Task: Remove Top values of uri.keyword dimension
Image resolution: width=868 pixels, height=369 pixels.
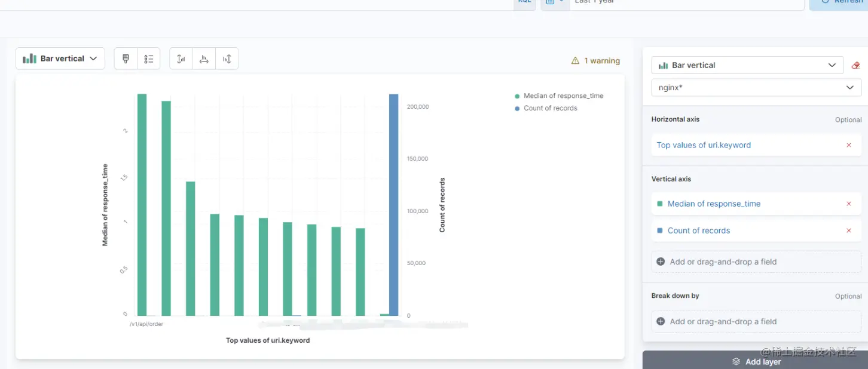Action: pyautogui.click(x=849, y=145)
